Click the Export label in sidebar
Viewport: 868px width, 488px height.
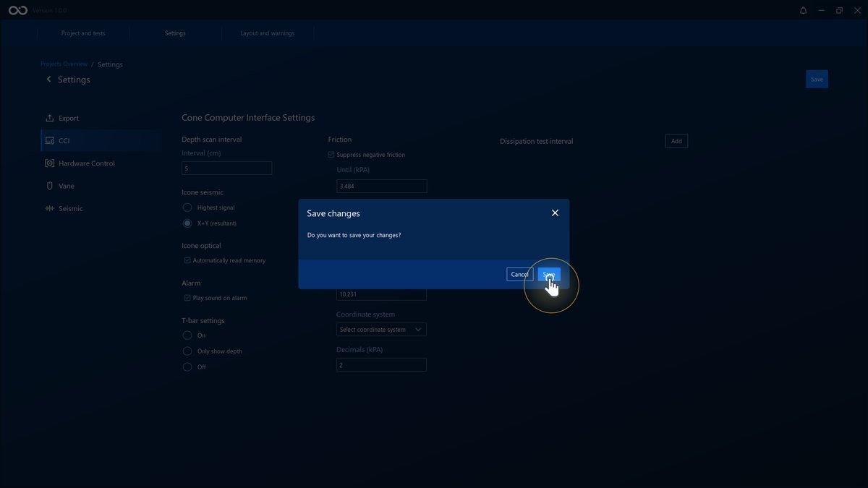point(69,118)
